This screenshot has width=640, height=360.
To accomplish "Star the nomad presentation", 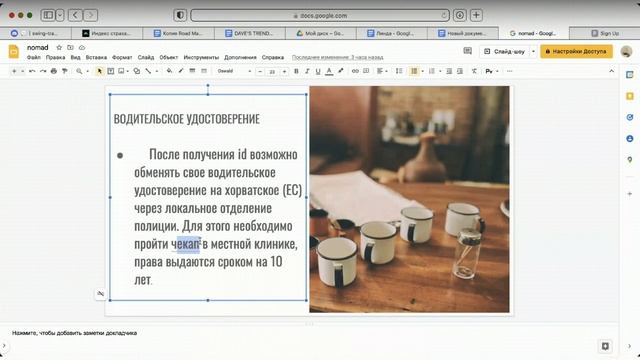I will (59, 47).
